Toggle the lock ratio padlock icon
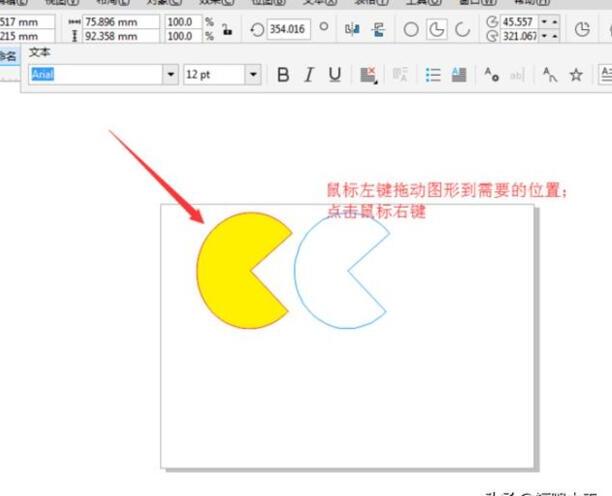This screenshot has height=496, width=612. pos(227,29)
